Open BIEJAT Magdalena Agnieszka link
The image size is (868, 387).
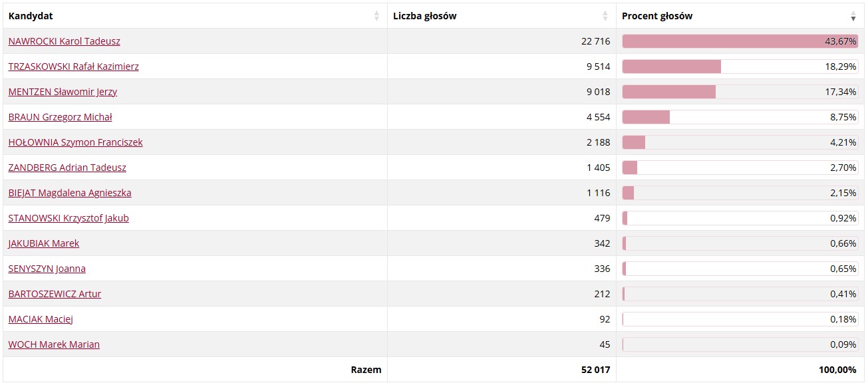[x=70, y=193]
